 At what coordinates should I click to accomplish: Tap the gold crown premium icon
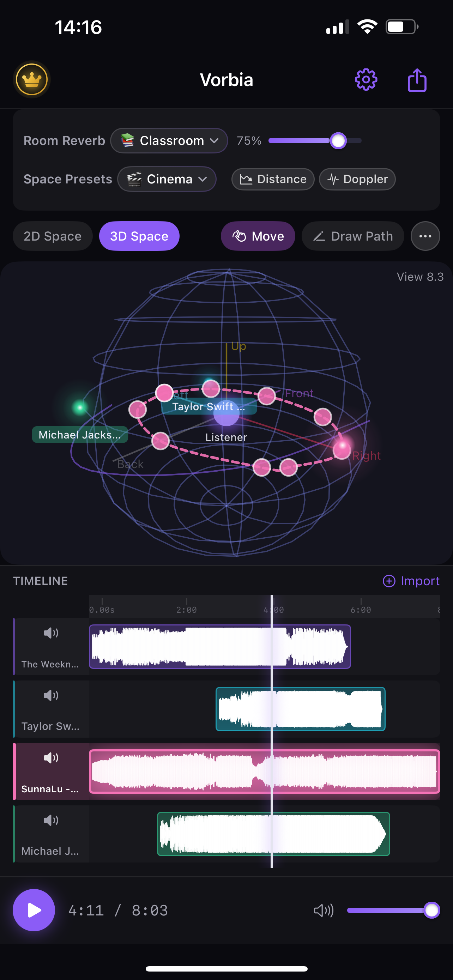31,79
